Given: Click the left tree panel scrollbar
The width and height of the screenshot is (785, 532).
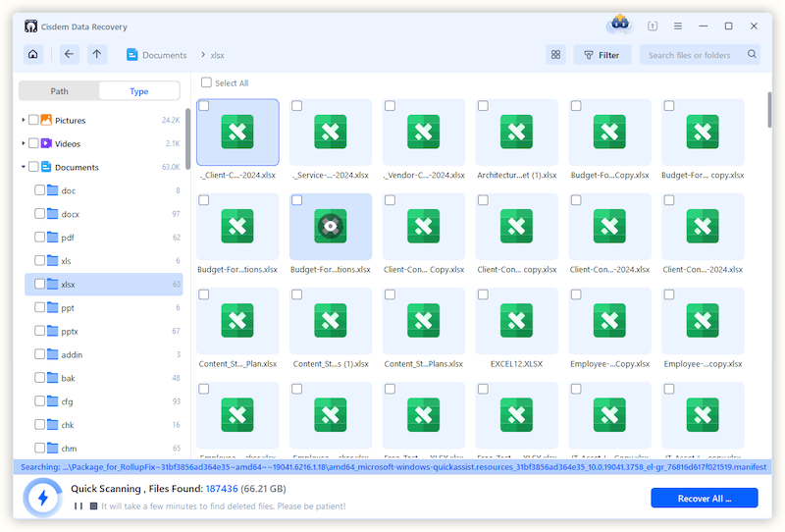Looking at the screenshot, I should (187, 138).
